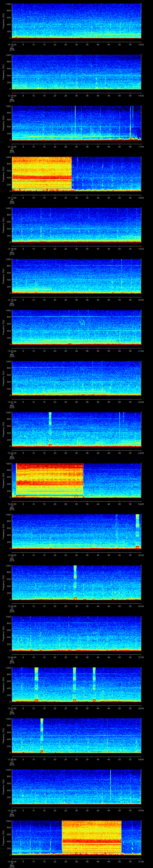Screen dimensions: 153x868
Task: Click the 12:21:00 spectrogram plot
Action: 77,378
